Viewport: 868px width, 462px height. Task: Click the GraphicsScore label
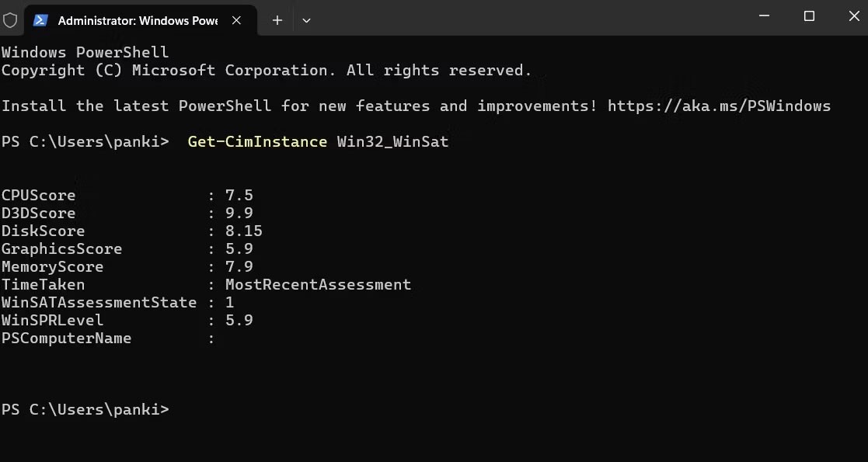coord(62,248)
